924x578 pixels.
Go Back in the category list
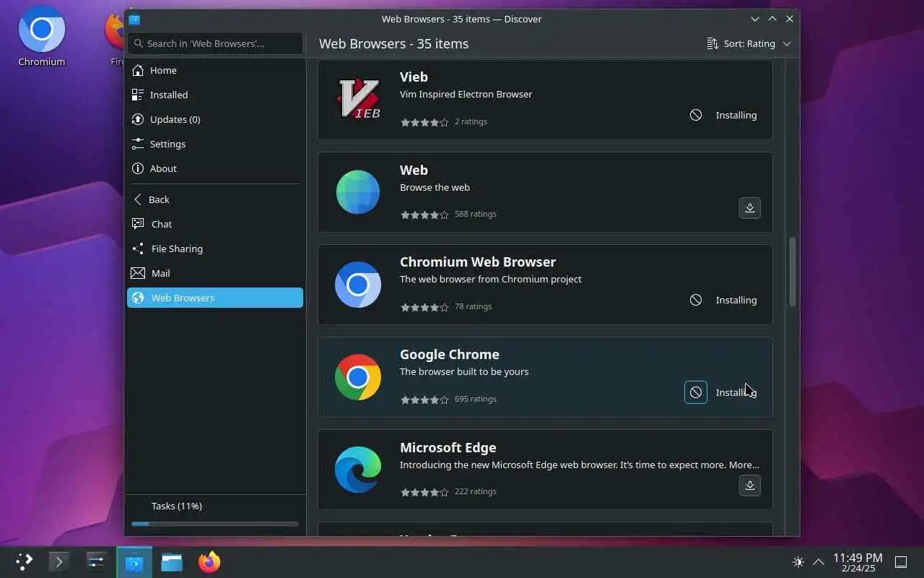point(215,199)
